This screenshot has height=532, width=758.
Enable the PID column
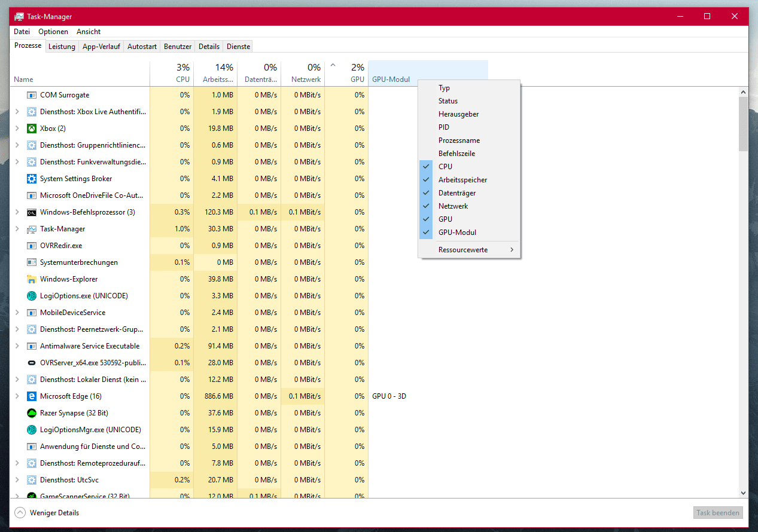point(470,127)
